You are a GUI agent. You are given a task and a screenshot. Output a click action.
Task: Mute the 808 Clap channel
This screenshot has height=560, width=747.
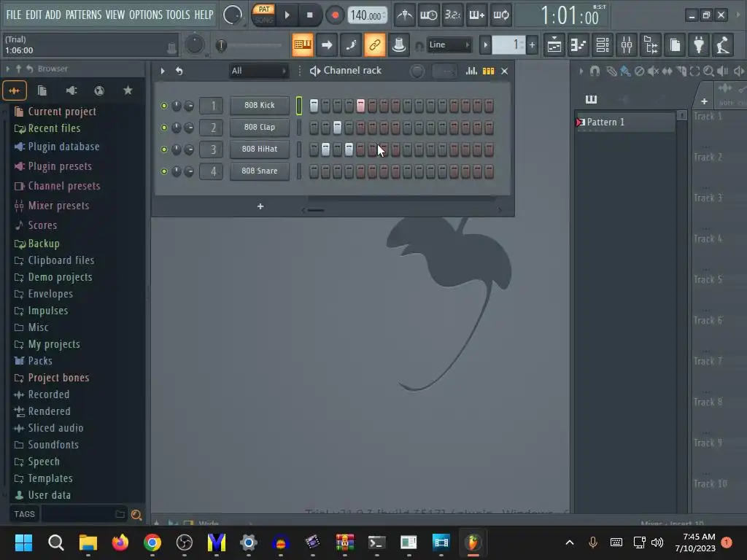pos(164,128)
